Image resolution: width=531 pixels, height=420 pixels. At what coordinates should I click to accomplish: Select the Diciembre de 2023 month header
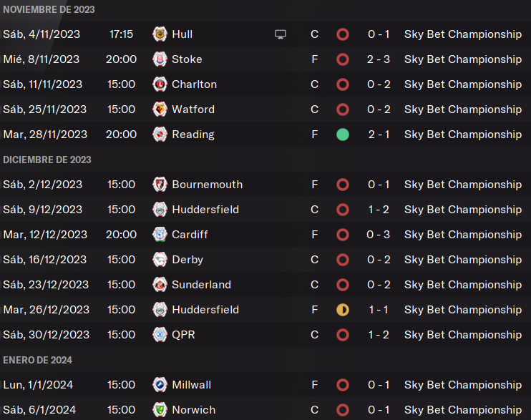pos(47,160)
